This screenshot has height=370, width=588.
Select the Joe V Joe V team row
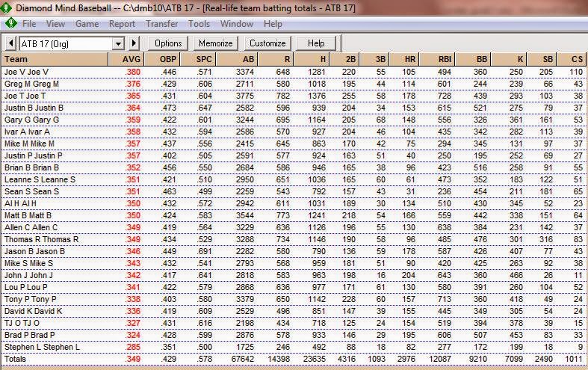point(294,72)
